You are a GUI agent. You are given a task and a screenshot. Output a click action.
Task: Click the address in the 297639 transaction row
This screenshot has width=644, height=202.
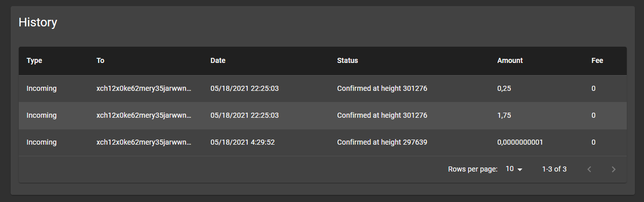coord(144,142)
